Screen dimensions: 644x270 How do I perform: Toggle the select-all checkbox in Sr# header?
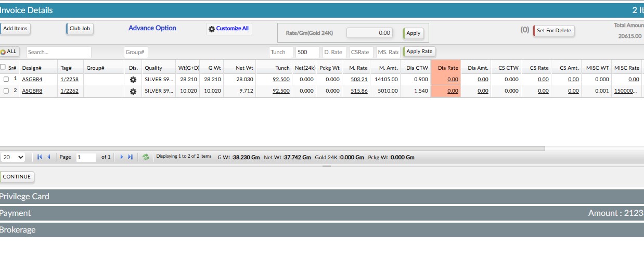click(x=3, y=67)
